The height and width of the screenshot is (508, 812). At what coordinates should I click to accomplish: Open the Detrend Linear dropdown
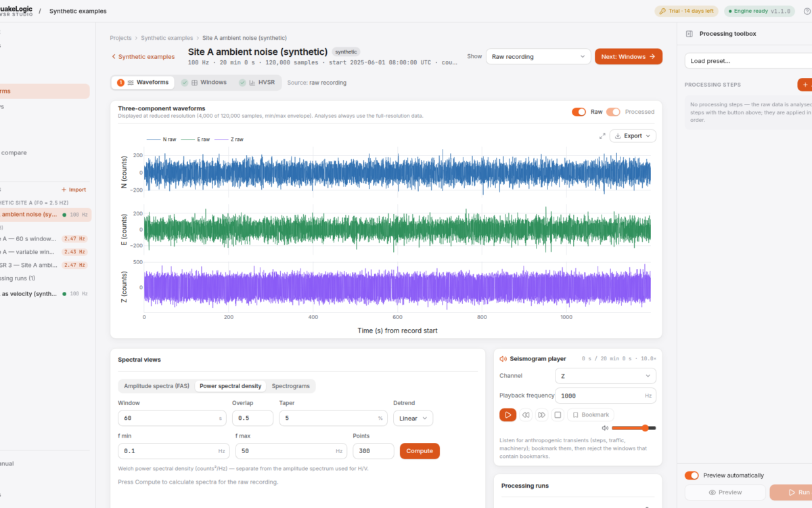click(x=413, y=418)
